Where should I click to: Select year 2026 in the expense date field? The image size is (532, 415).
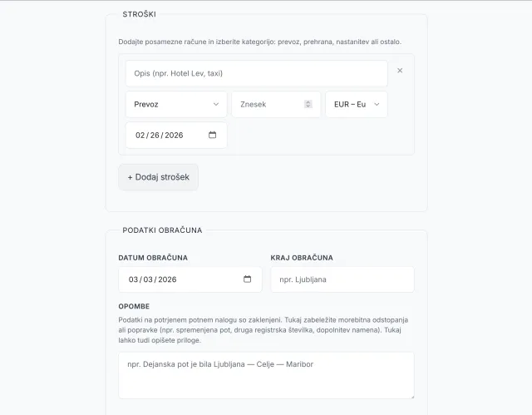click(174, 135)
